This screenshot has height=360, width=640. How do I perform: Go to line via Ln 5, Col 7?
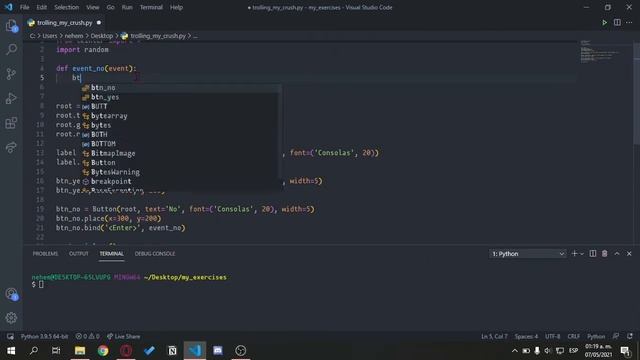tap(494, 336)
